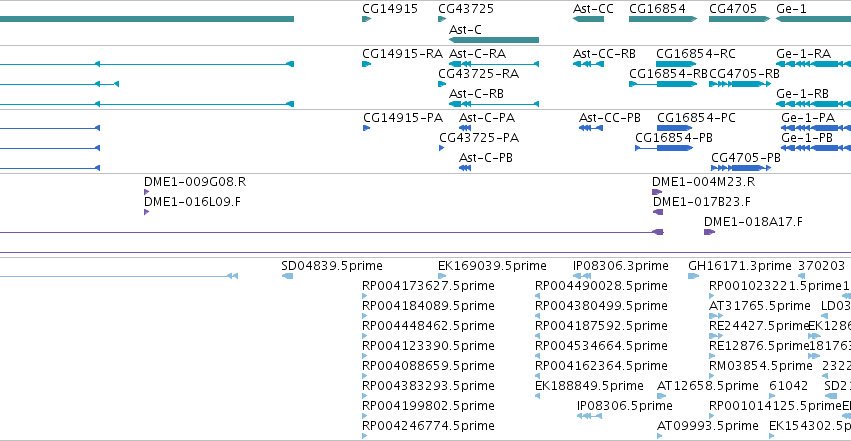Screen dimensions: 851x441
Task: Select clone end DME1-018A17.F
Action: pos(709,232)
